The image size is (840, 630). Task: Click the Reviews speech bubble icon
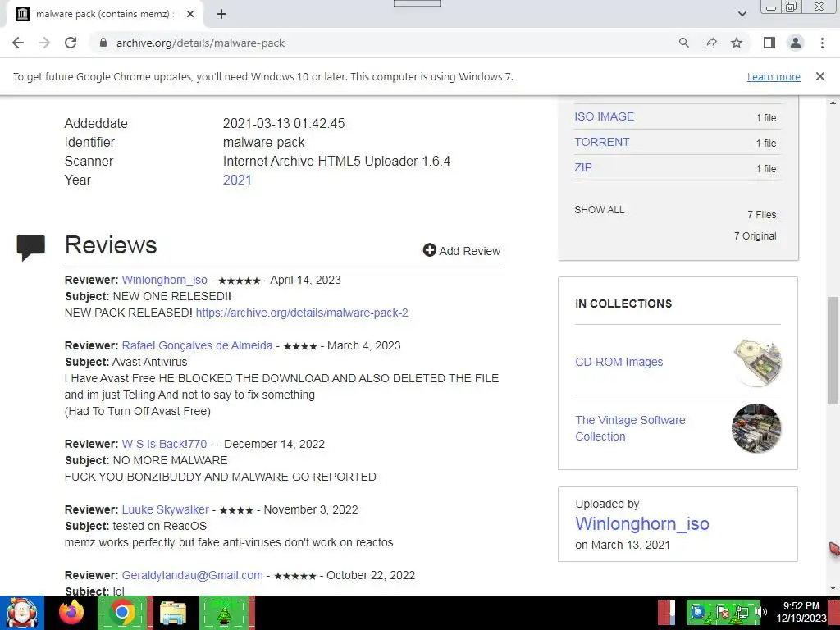coord(31,248)
